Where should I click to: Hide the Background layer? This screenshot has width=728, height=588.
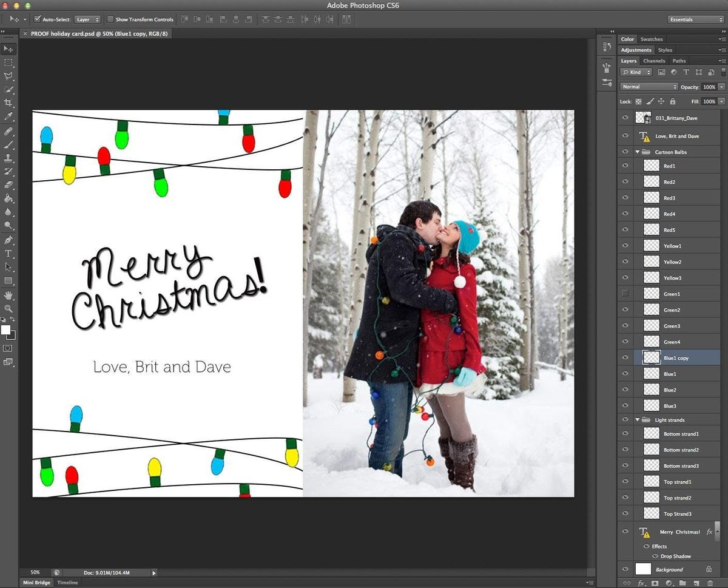click(x=625, y=569)
